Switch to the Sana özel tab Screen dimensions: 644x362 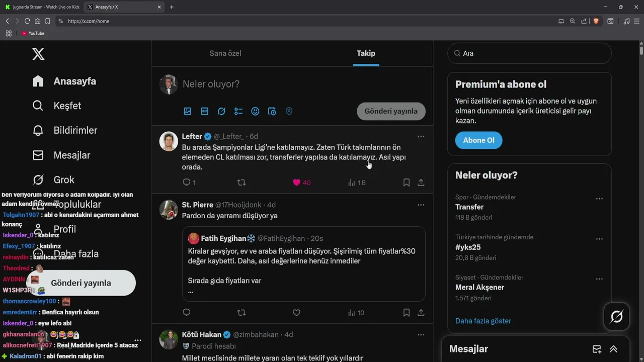(225, 53)
